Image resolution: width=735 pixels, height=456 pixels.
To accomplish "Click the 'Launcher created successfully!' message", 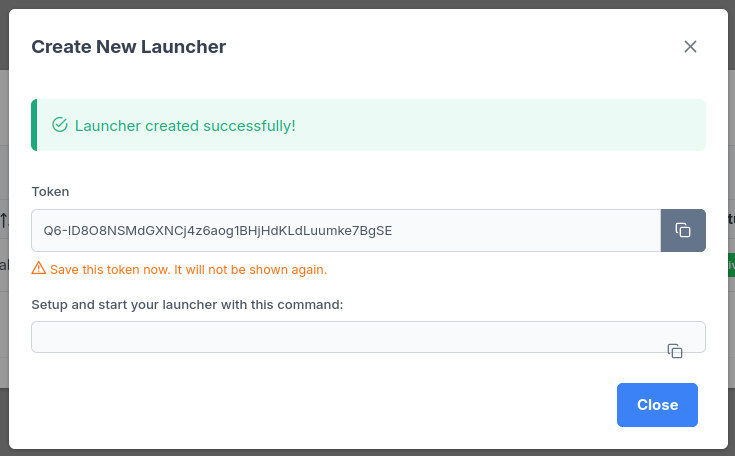I will coord(185,126).
